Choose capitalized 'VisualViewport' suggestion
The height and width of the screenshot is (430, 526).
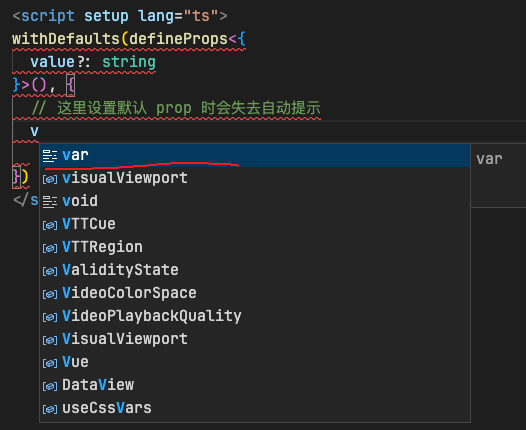tap(255, 339)
